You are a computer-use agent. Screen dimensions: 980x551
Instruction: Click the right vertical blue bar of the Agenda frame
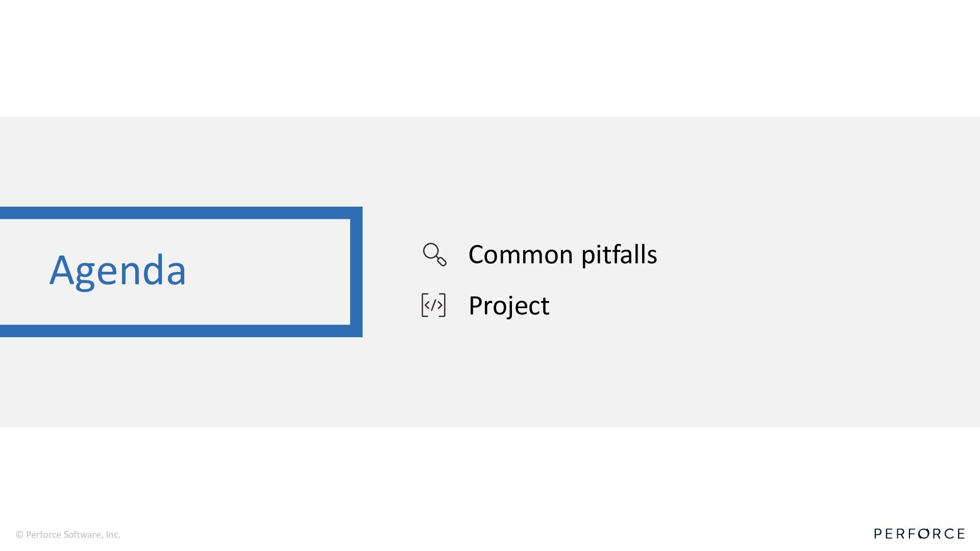[x=356, y=272]
